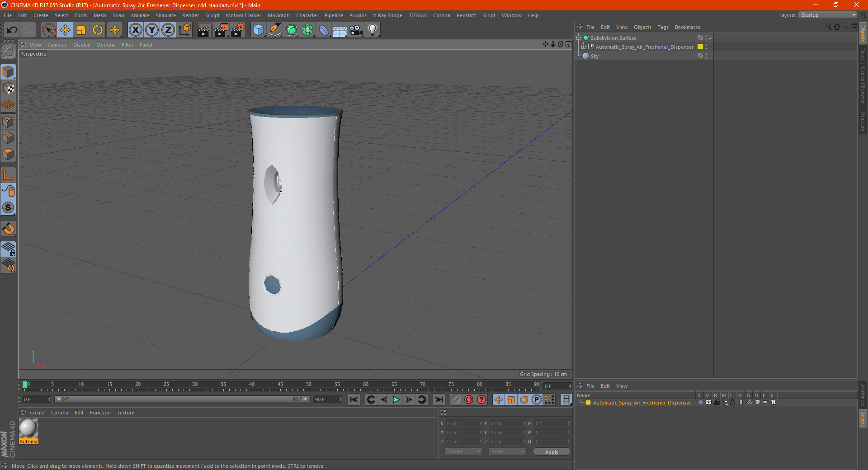Switch to Polygons mode
This screenshot has width=868, height=470.
(8, 154)
